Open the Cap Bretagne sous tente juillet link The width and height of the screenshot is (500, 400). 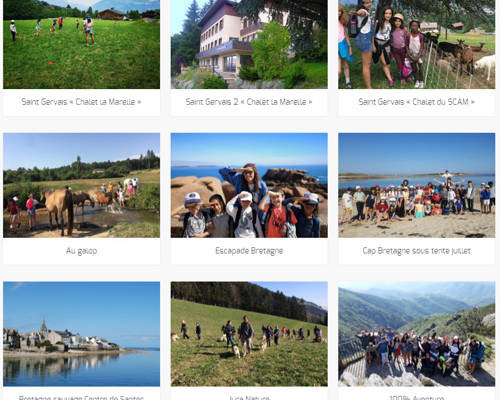pos(417,251)
